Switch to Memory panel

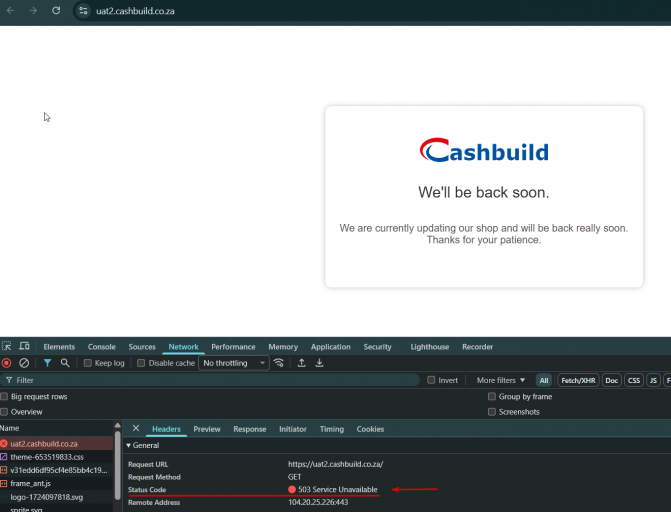283,347
